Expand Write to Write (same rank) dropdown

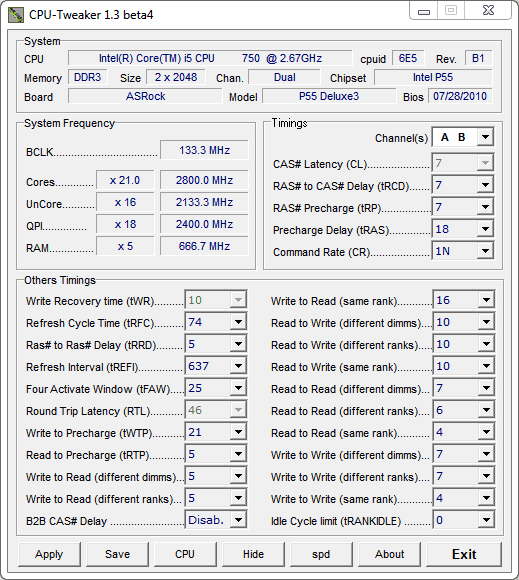tap(464, 498)
